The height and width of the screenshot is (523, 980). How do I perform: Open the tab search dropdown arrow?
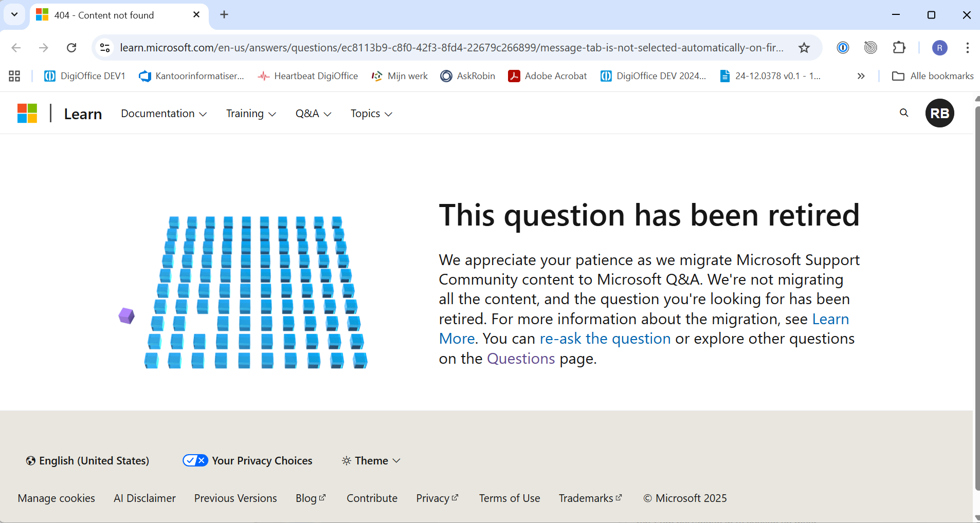14,15
